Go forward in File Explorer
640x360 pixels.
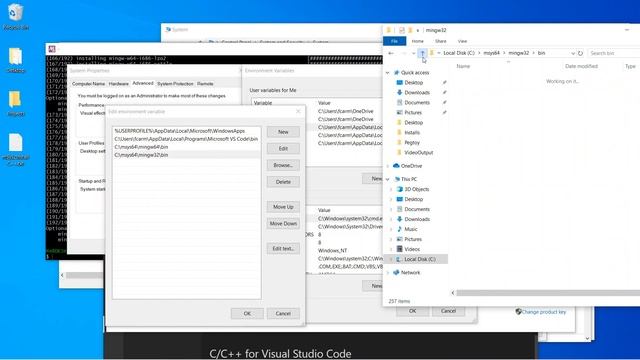[404, 53]
